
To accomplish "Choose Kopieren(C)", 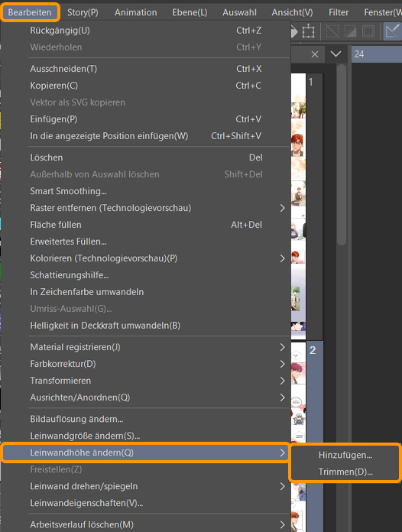I will [145, 86].
